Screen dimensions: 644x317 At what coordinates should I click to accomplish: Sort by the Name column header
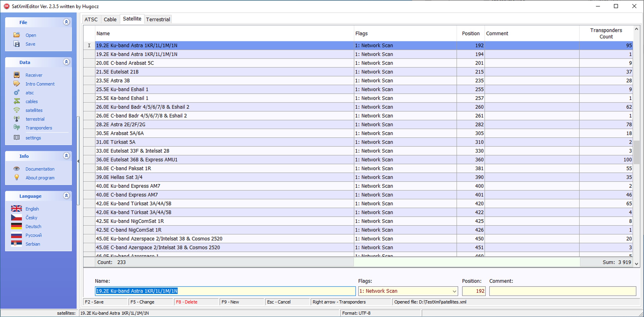[224, 33]
